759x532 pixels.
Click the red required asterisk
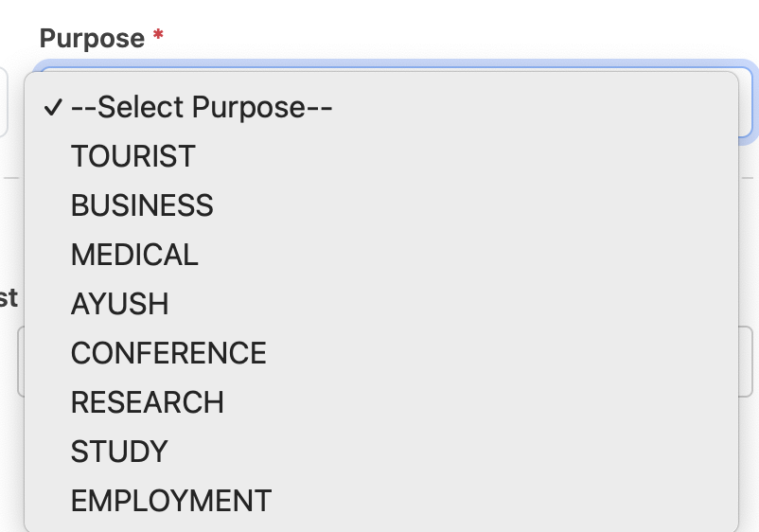[158, 37]
